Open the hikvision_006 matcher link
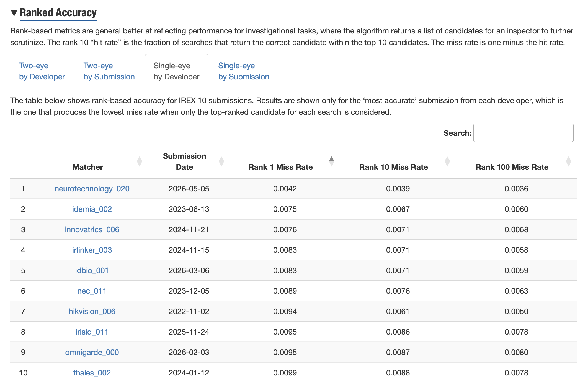The height and width of the screenshot is (381, 588). [92, 311]
